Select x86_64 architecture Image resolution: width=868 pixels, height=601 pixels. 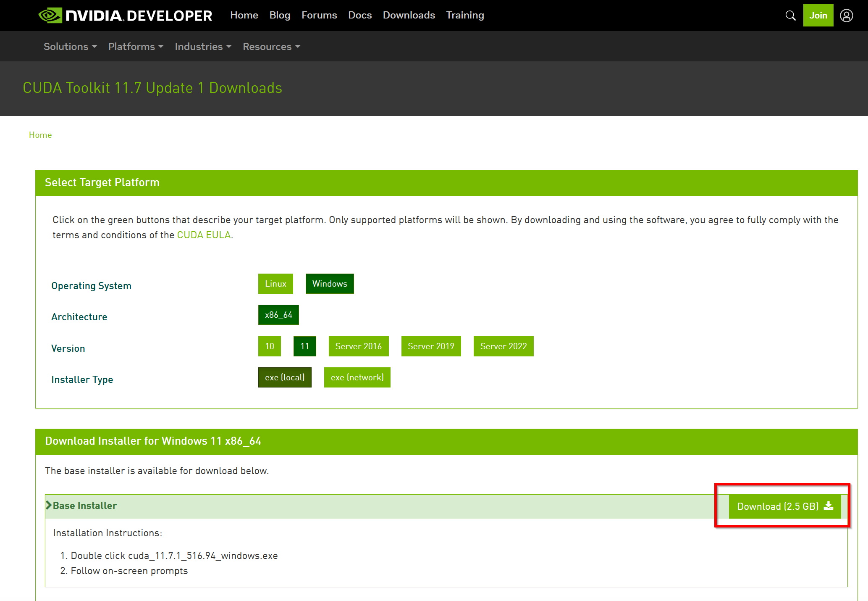point(278,315)
